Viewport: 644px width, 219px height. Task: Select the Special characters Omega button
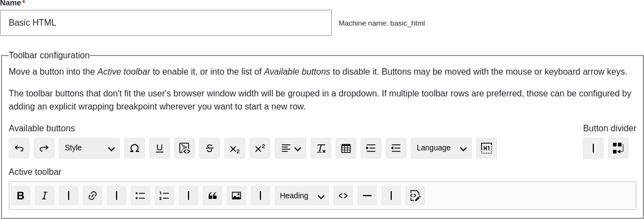coord(135,148)
